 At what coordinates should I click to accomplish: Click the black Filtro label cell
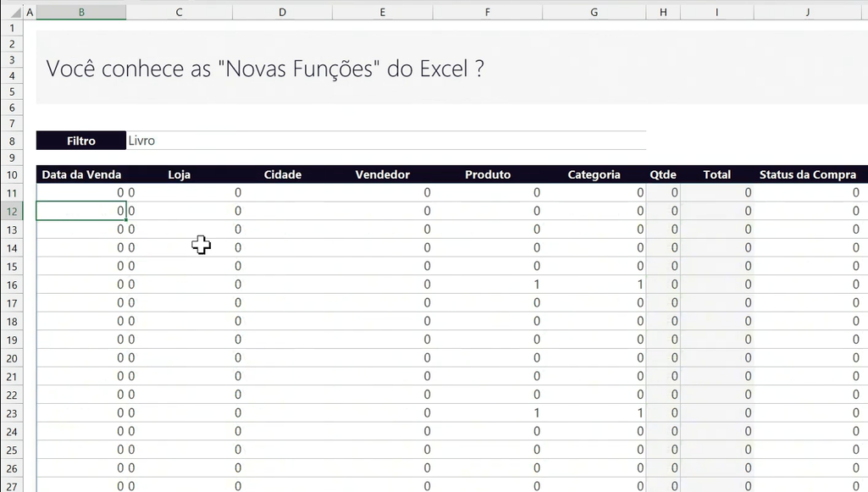(x=81, y=141)
